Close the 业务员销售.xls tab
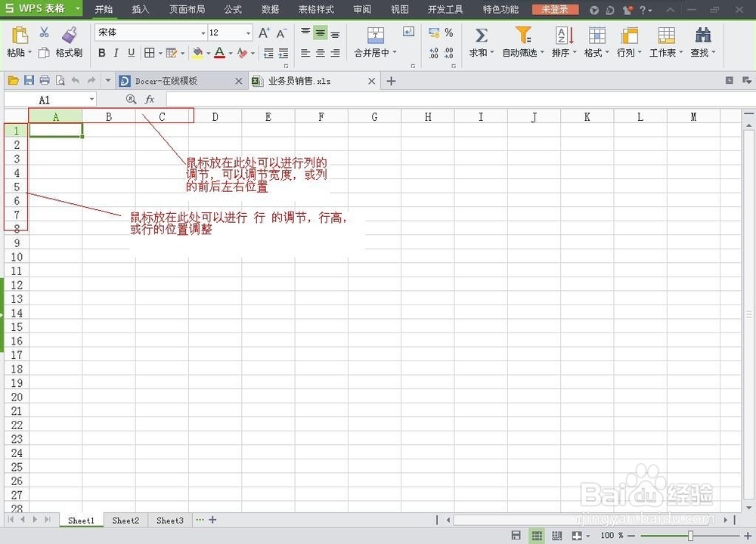The height and width of the screenshot is (544, 756). 371,81
